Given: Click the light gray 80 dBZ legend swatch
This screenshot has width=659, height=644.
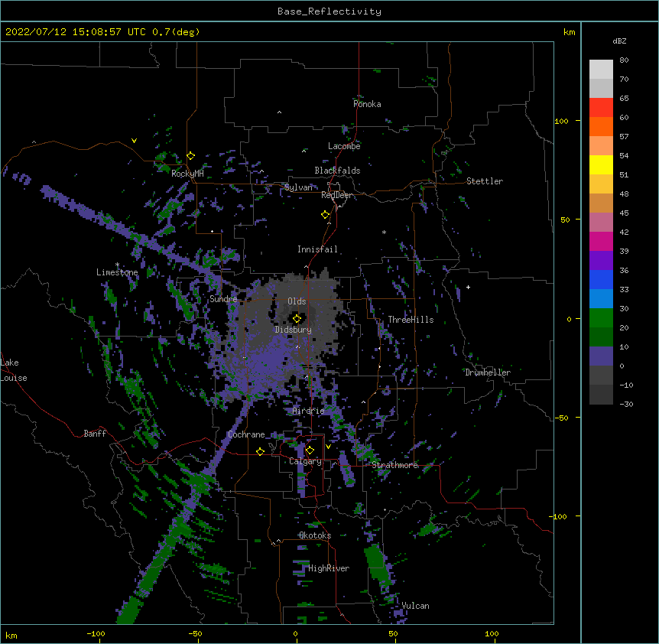Looking at the screenshot, I should (x=601, y=69).
